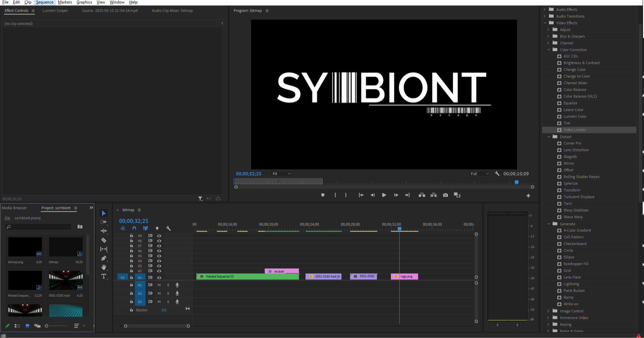Open the Sequence menu
The height and width of the screenshot is (338, 644).
coord(44,2)
